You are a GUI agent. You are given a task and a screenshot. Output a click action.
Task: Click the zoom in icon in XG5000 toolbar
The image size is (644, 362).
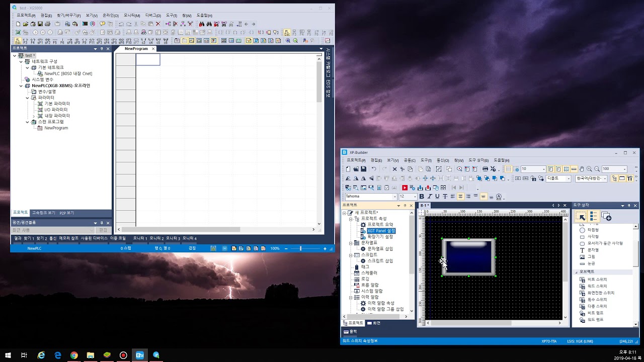coord(287,41)
